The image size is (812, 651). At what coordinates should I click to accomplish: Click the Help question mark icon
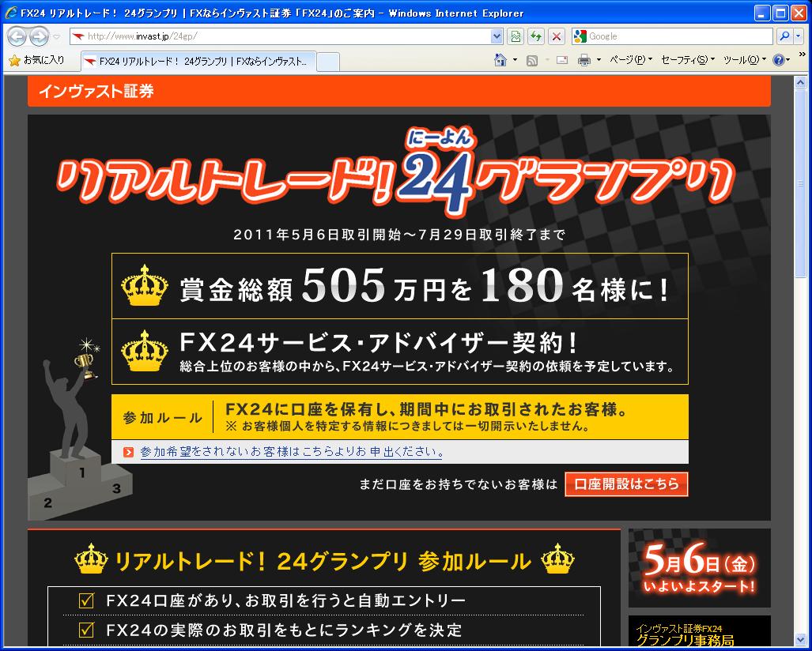point(778,60)
